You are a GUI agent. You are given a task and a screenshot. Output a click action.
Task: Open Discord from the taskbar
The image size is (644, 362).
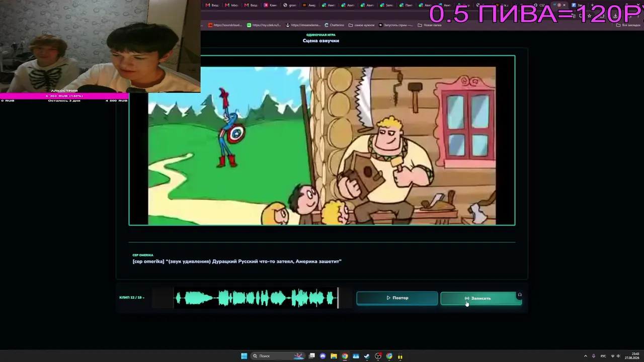[x=323, y=356]
